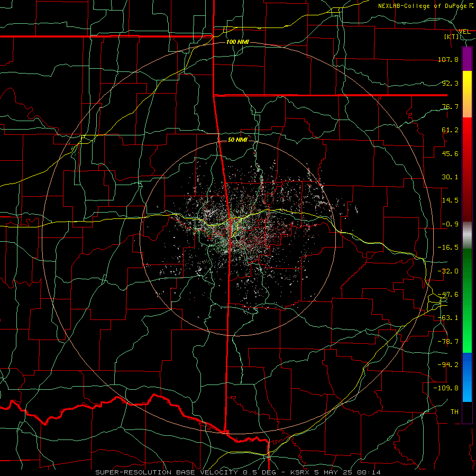Image resolution: width=476 pixels, height=476 pixels.
Task: Click the -94.2 velocity scale value
Action: pos(448,364)
